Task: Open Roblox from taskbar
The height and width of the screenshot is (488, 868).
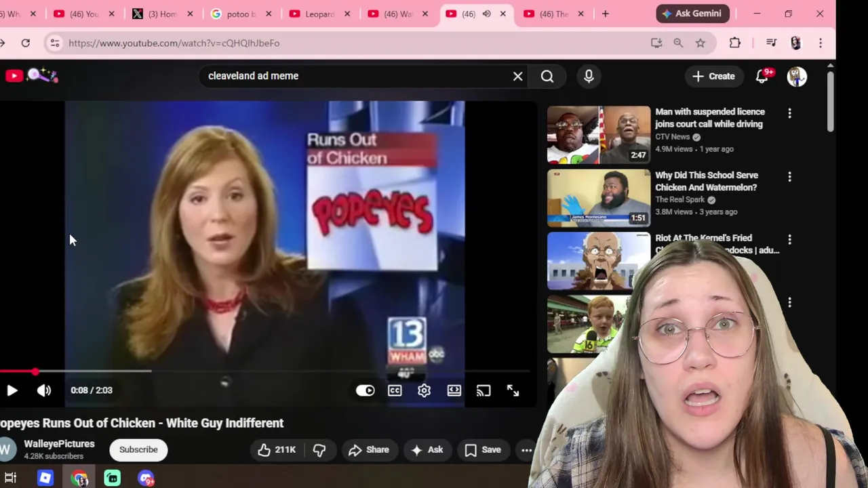Action: tap(45, 479)
